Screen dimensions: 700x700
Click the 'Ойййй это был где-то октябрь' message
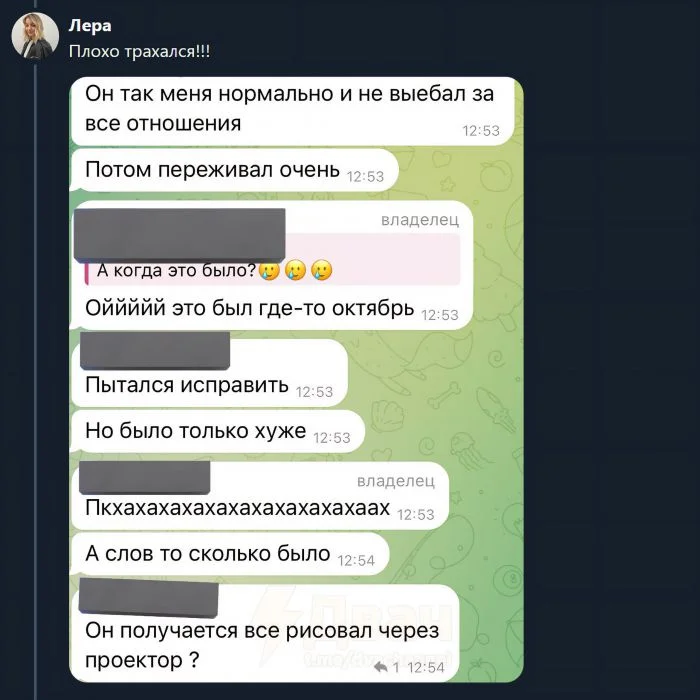[x=272, y=265]
